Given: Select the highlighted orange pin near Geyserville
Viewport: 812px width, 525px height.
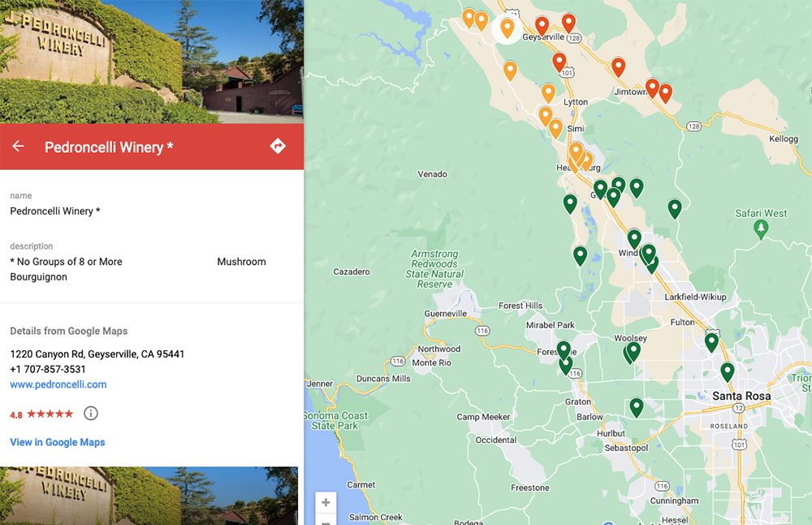Looking at the screenshot, I should click(x=507, y=28).
